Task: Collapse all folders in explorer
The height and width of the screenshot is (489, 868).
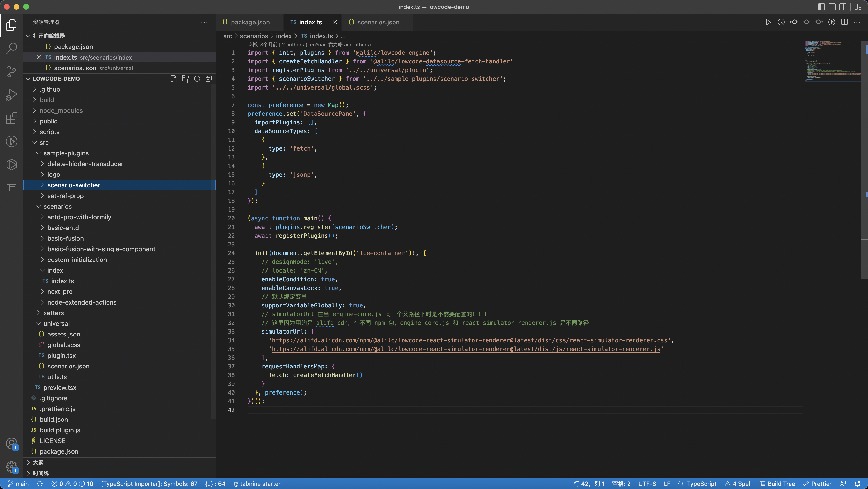Action: (209, 79)
